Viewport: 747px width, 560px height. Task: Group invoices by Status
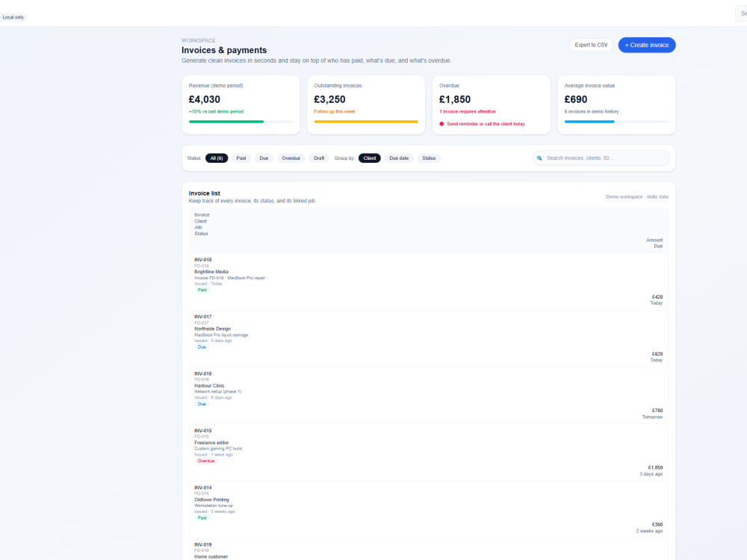[x=429, y=158]
